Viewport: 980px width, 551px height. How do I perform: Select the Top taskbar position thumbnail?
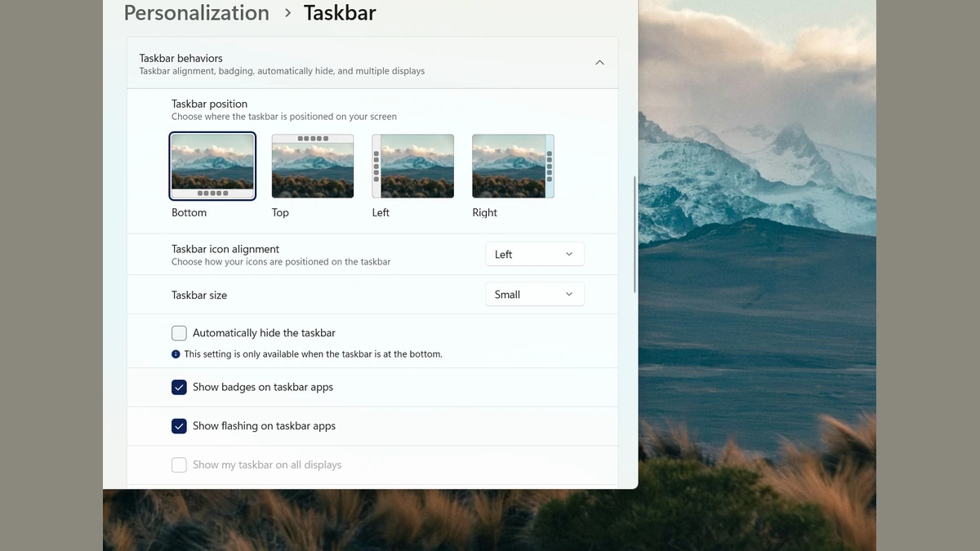click(x=313, y=166)
